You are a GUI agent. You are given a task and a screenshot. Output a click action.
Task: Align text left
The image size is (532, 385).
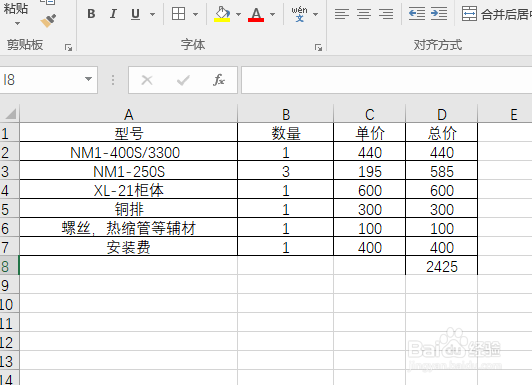point(342,14)
